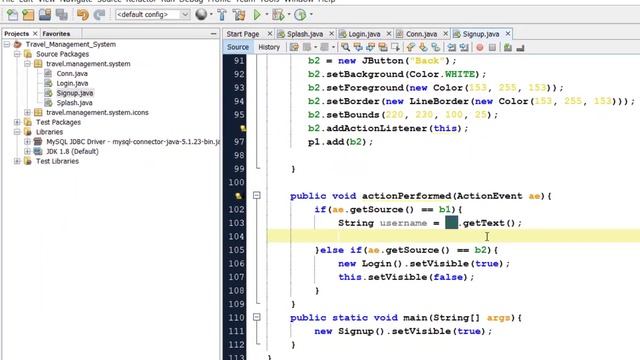Image resolution: width=640 pixels, height=360 pixels.
Task: Click the Debug Project toolbar icon
Action: pyautogui.click(x=278, y=15)
